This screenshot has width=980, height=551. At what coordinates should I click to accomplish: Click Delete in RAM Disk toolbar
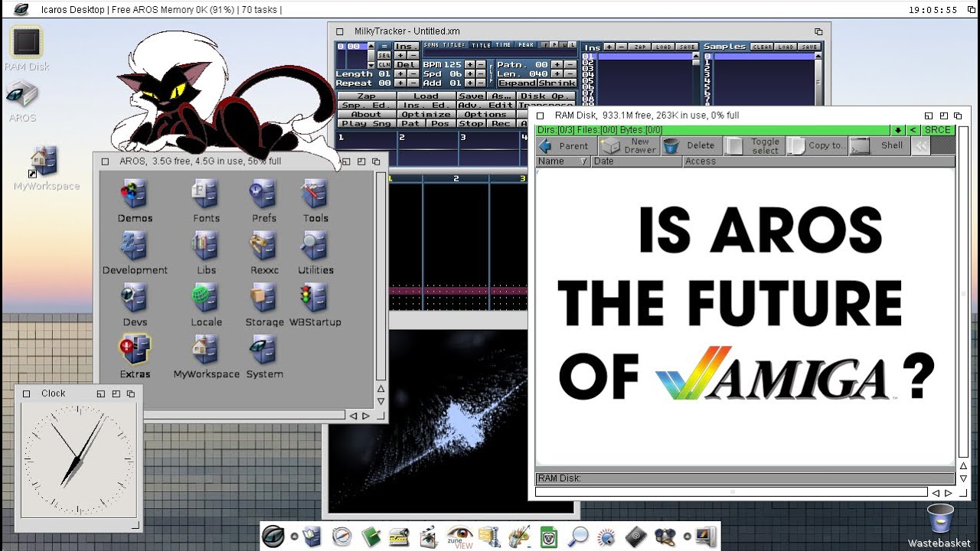tap(691, 146)
